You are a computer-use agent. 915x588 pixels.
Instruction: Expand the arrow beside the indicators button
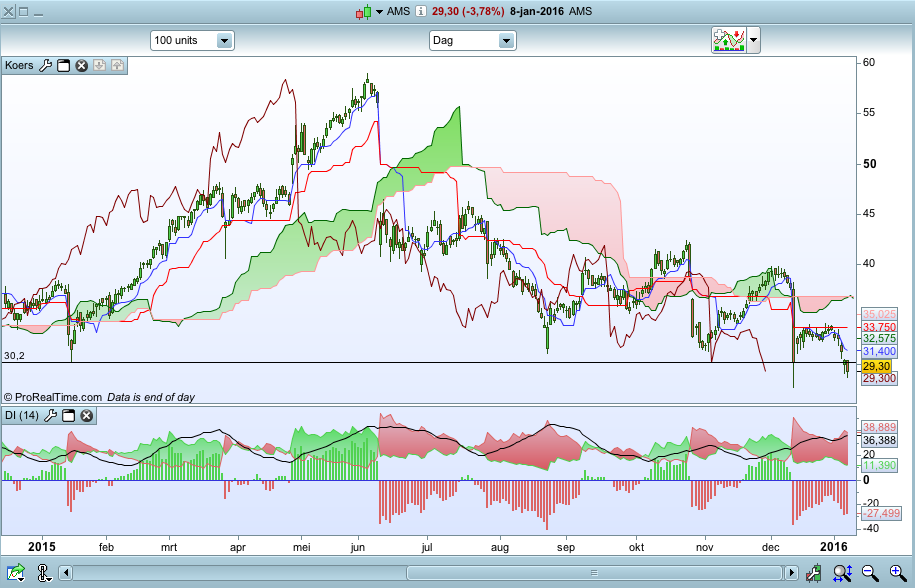pyautogui.click(x=753, y=40)
